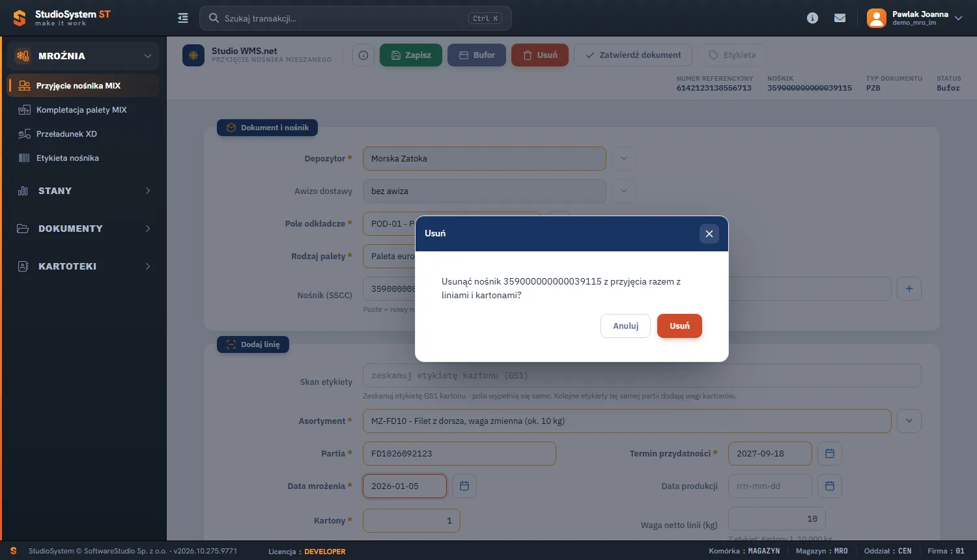Screen dimensions: 977x560
Task: Click the Zatwierdź dokument button
Action: pyautogui.click(x=633, y=55)
